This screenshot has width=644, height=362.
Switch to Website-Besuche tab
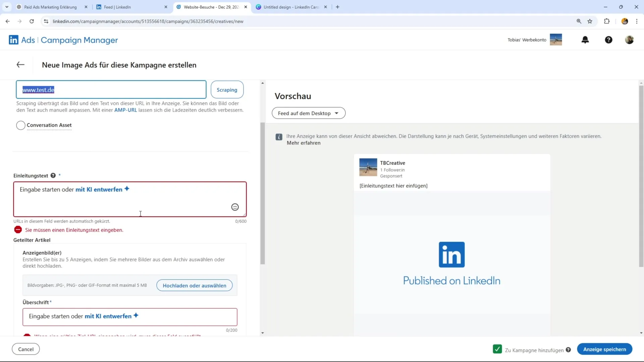click(212, 7)
